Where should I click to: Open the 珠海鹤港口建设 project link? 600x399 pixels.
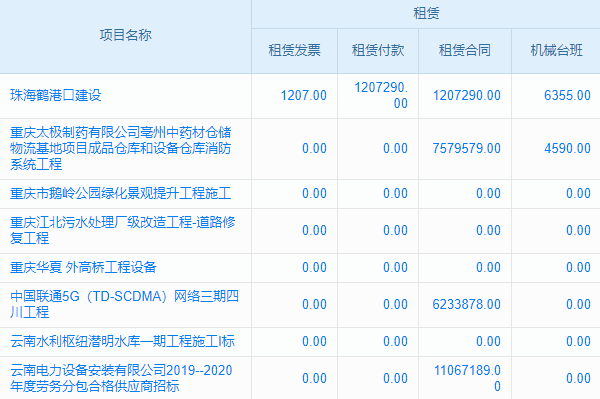[56, 95]
